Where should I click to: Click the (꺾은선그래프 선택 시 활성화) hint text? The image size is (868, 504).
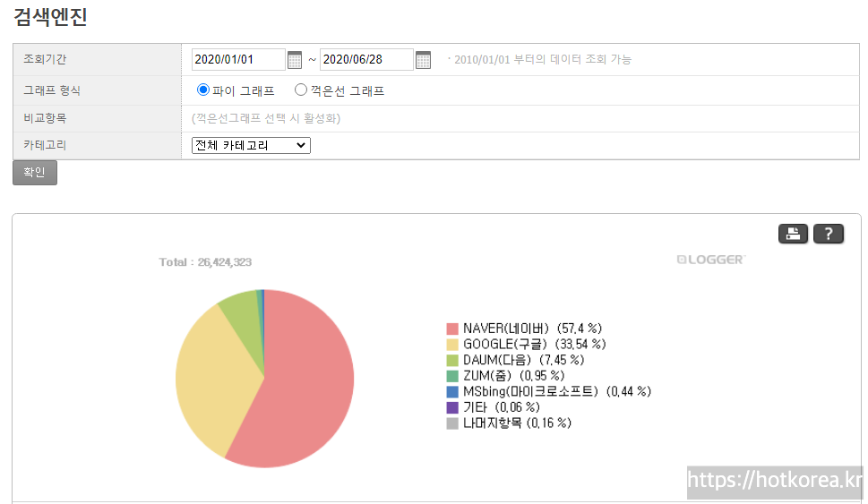click(x=266, y=118)
